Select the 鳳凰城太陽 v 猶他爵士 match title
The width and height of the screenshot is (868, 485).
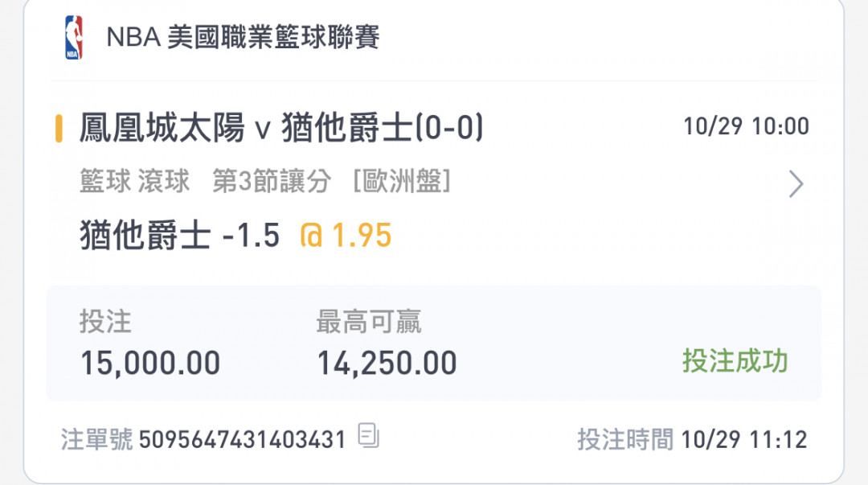point(282,128)
